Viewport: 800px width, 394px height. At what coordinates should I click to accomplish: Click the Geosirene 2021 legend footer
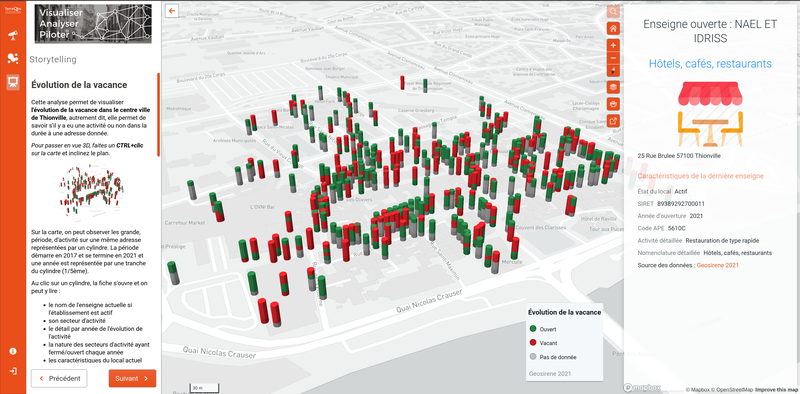(549, 374)
